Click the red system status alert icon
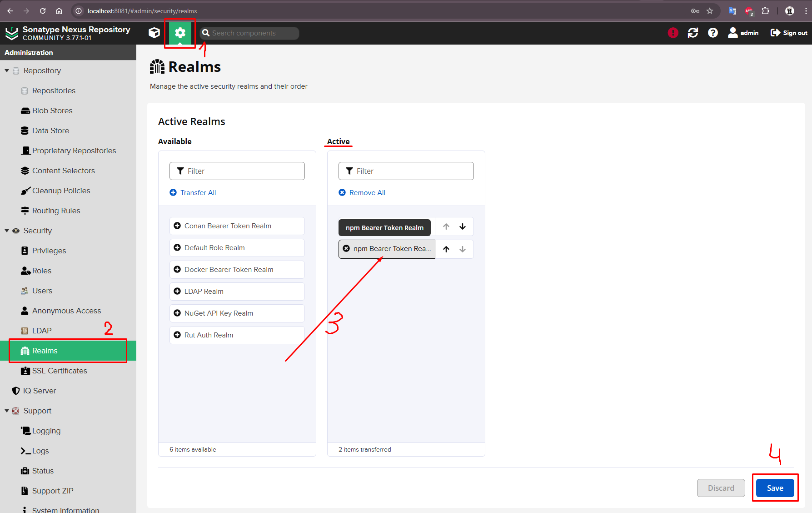The height and width of the screenshot is (513, 812). click(x=673, y=33)
